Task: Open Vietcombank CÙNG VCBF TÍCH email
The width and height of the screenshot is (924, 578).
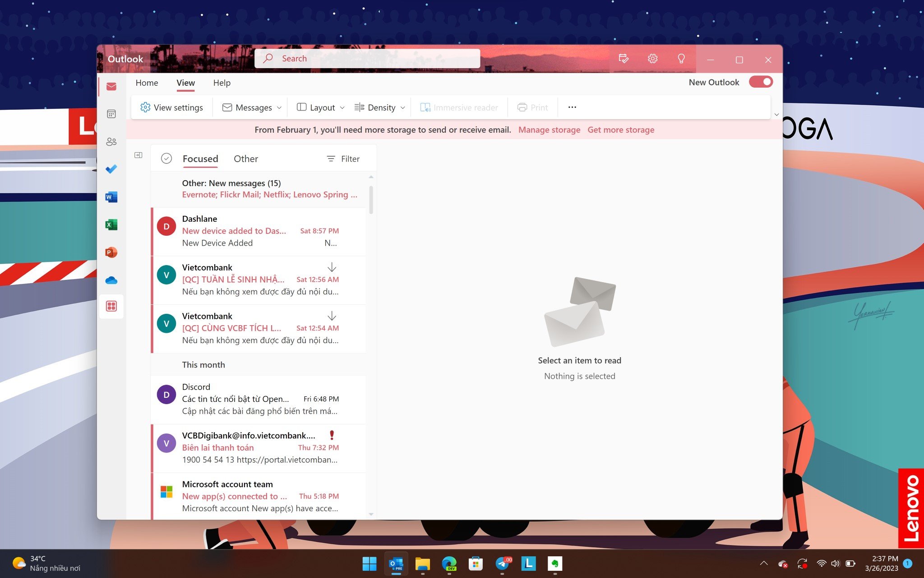Action: (x=259, y=329)
